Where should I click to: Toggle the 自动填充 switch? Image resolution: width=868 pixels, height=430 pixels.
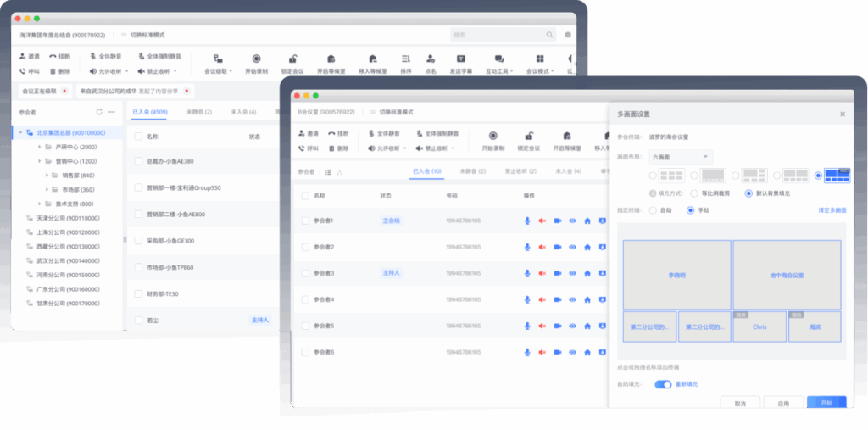(662, 384)
